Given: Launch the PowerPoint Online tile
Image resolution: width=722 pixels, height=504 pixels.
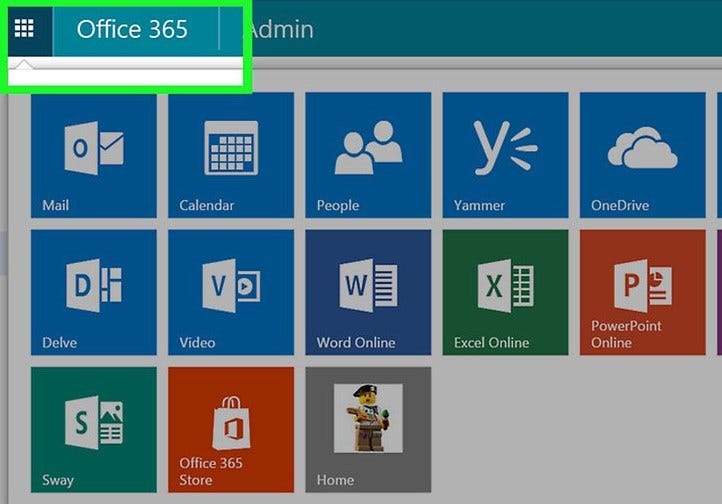Looking at the screenshot, I should (x=643, y=292).
